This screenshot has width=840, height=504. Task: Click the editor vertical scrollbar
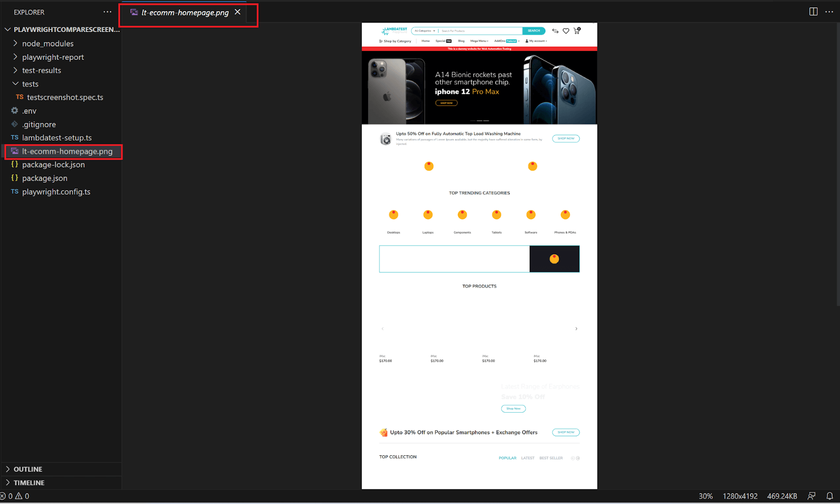[x=837, y=164]
